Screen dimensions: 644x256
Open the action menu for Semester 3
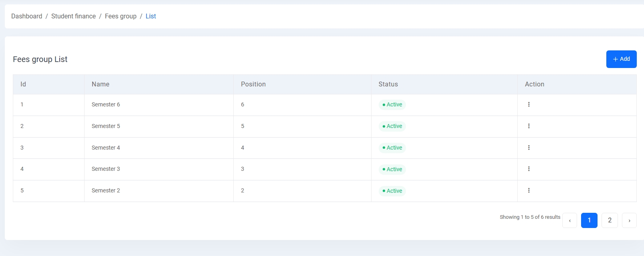pyautogui.click(x=529, y=169)
